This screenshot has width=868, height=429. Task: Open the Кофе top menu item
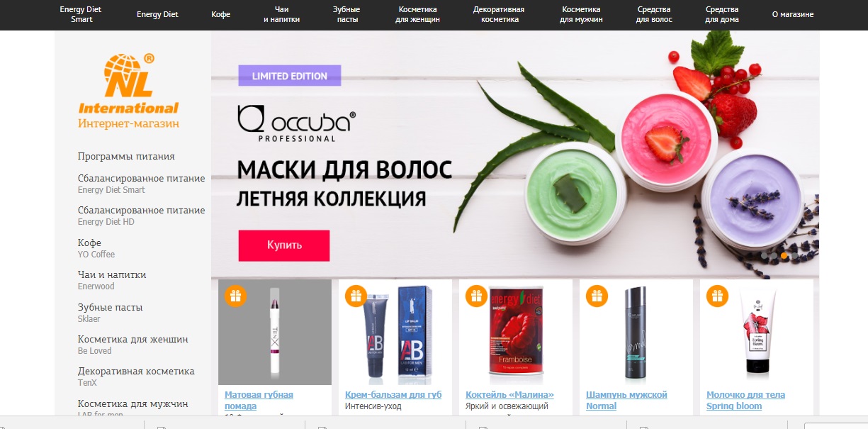pyautogui.click(x=220, y=14)
